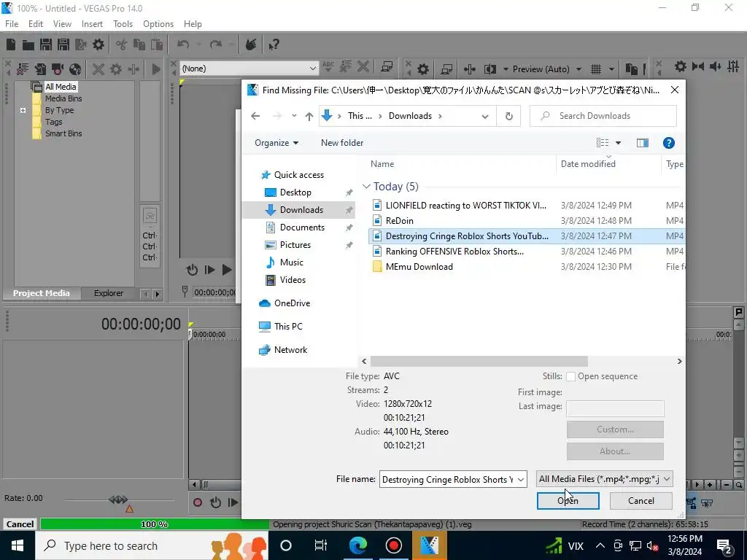Click Undo arrow in VEGAS toolbar
The image size is (747, 560).
point(183,44)
